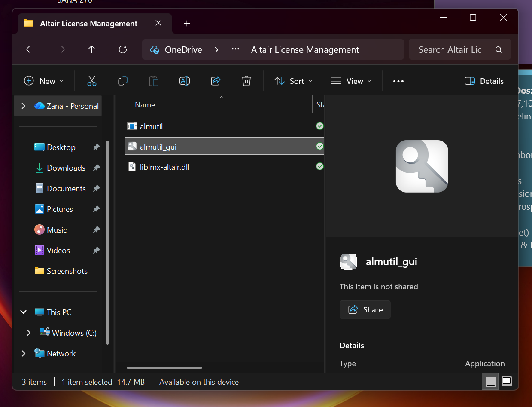Viewport: 532px width, 407px height.
Task: Close the Altair License Management tab
Action: (158, 23)
